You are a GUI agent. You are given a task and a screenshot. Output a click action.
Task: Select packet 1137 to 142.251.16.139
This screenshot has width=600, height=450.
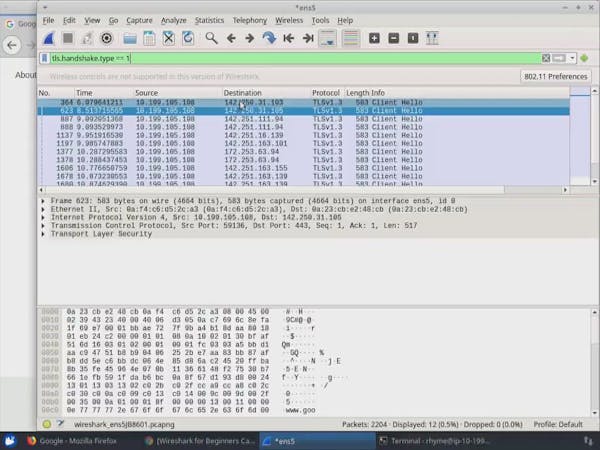click(303, 135)
